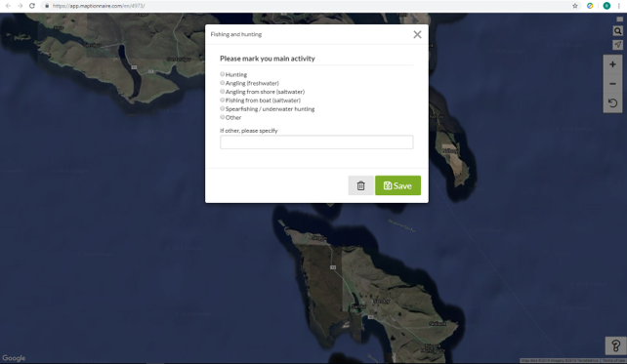Go back in browser history

click(x=8, y=6)
